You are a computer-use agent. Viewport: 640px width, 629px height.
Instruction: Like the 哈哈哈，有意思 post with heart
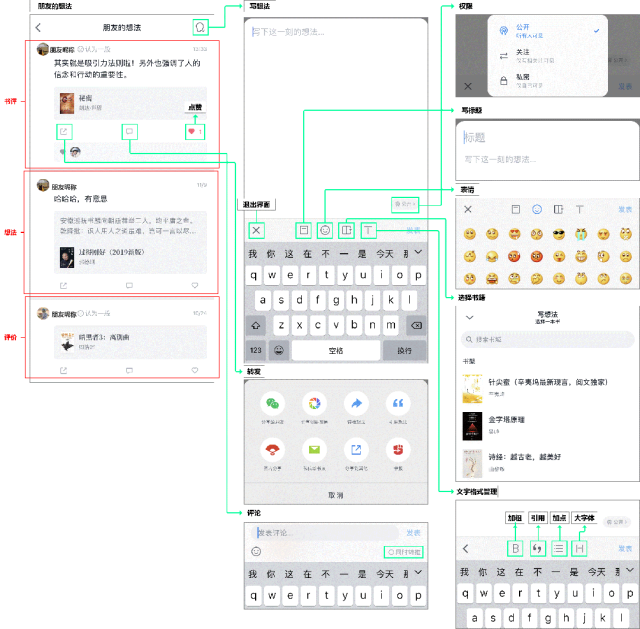pyautogui.click(x=195, y=285)
